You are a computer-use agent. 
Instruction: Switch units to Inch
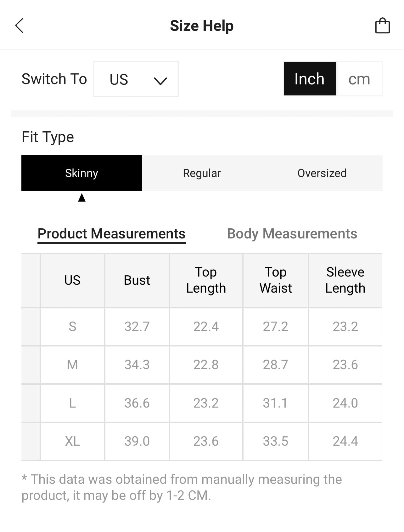click(310, 79)
